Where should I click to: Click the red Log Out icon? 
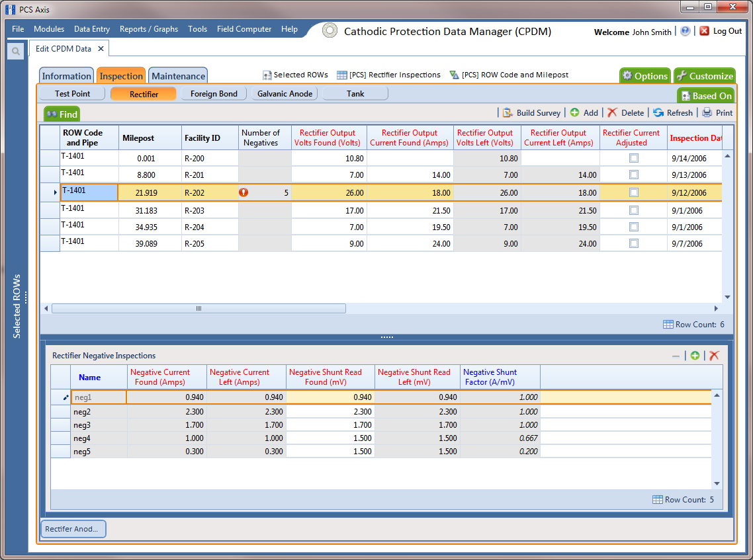coord(704,30)
